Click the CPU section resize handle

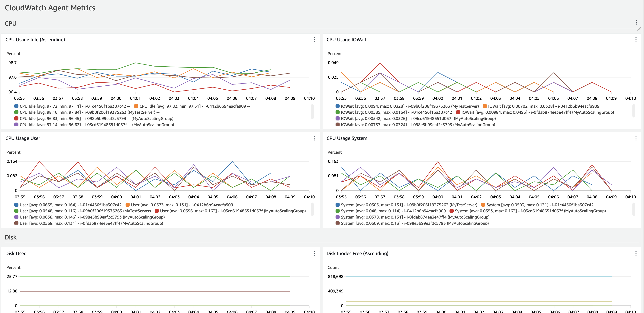(639, 29)
